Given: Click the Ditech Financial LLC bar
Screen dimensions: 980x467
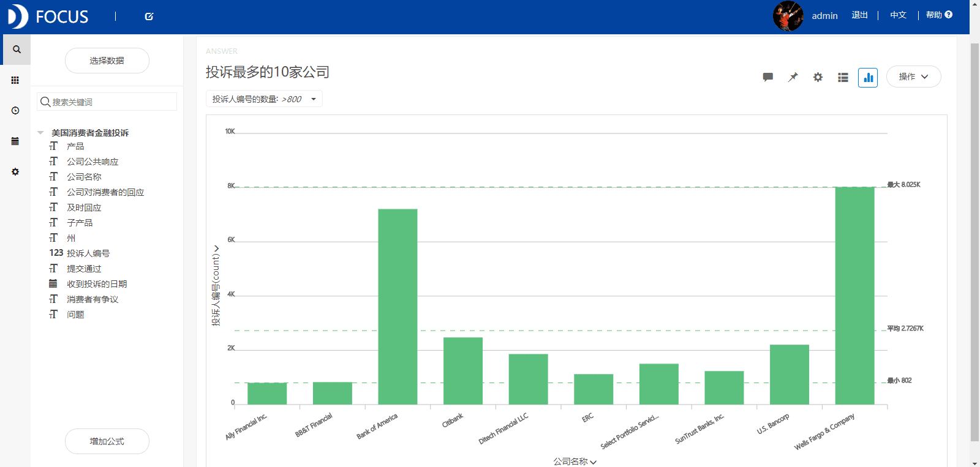Looking at the screenshot, I should (528, 379).
